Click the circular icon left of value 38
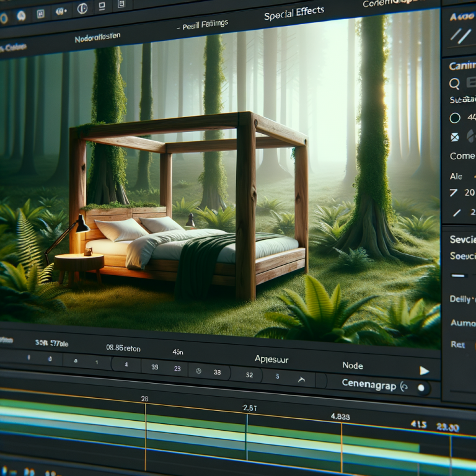Screen dimensions: 476x476 [198, 372]
